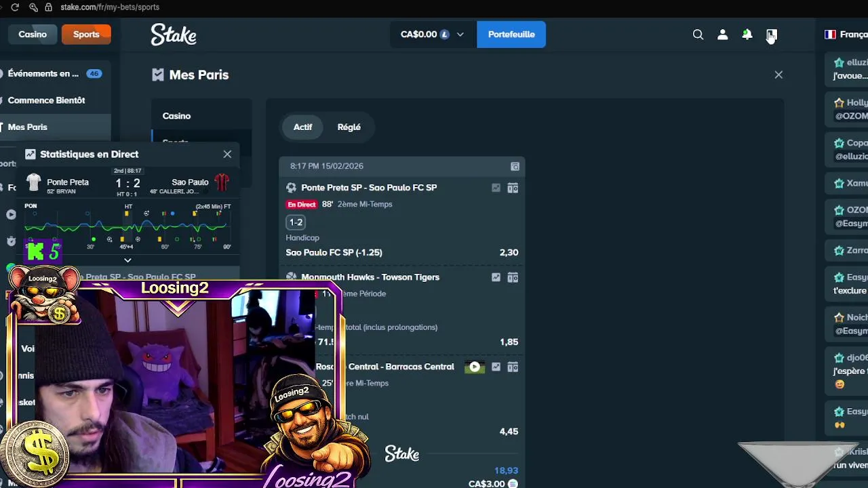Choose Casino in the Mes Paris side menu
Viewport: 868px width, 488px height.
click(x=176, y=116)
